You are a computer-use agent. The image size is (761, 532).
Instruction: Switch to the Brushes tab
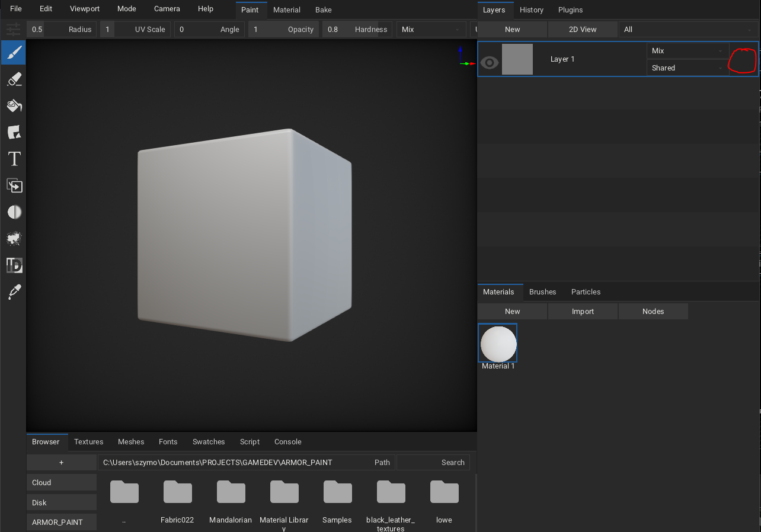(x=542, y=291)
